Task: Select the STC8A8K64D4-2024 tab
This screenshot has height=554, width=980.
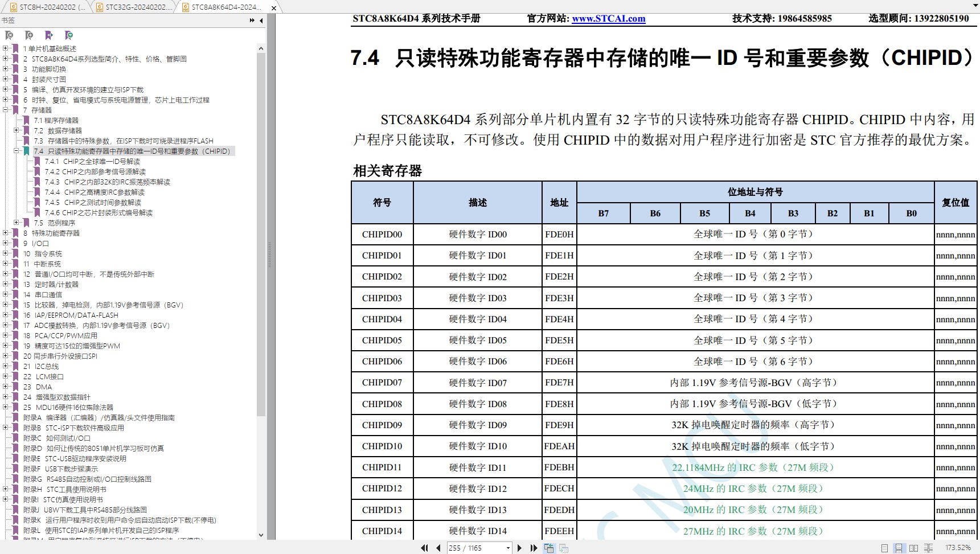Action: tap(226, 7)
